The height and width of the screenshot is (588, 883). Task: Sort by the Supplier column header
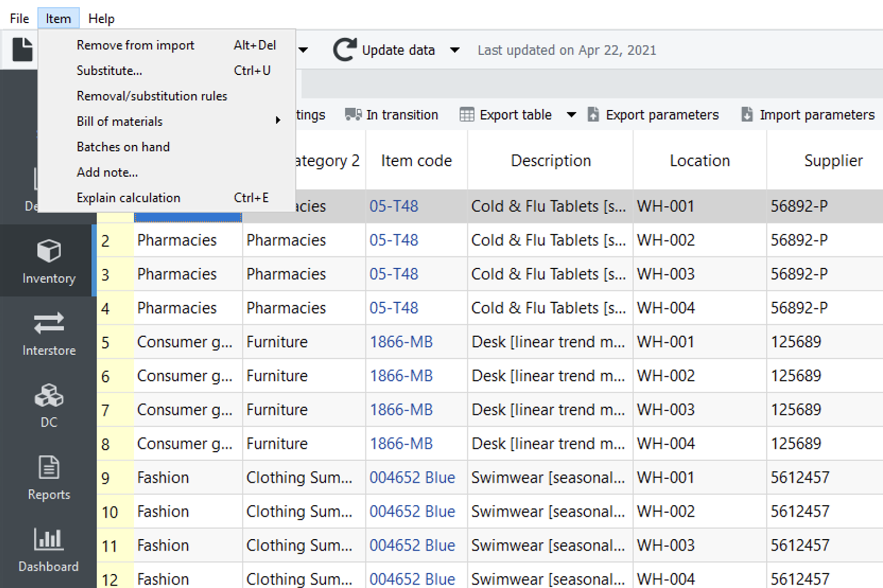[833, 161]
